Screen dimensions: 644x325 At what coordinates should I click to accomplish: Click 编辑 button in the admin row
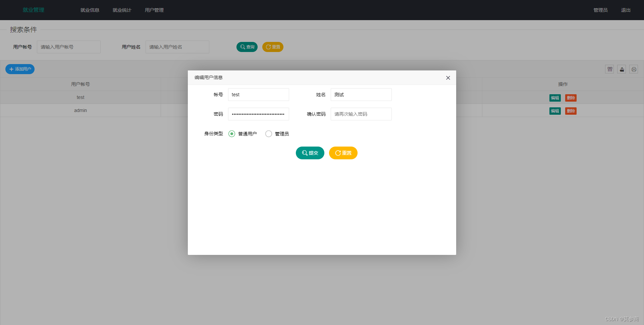[x=555, y=111]
